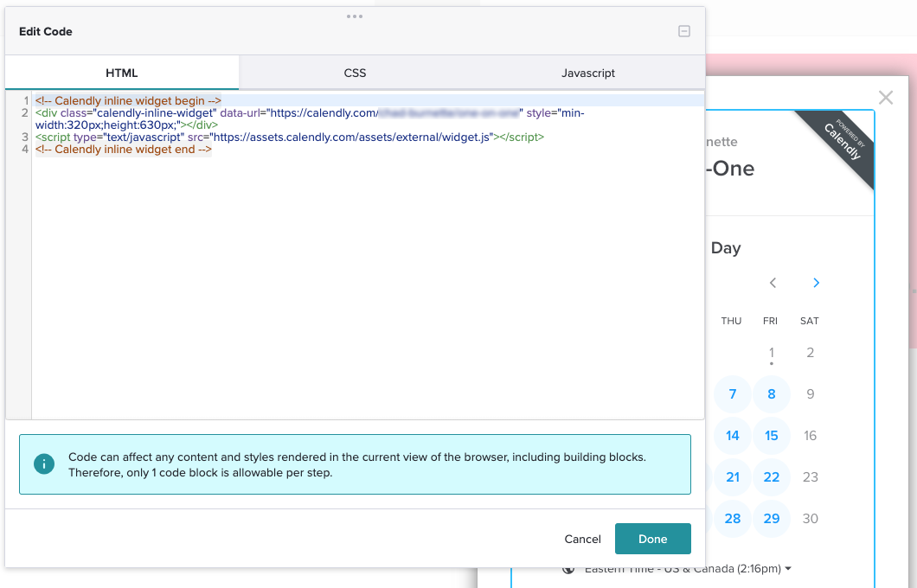Minimize the Edit Code dialog

(683, 32)
